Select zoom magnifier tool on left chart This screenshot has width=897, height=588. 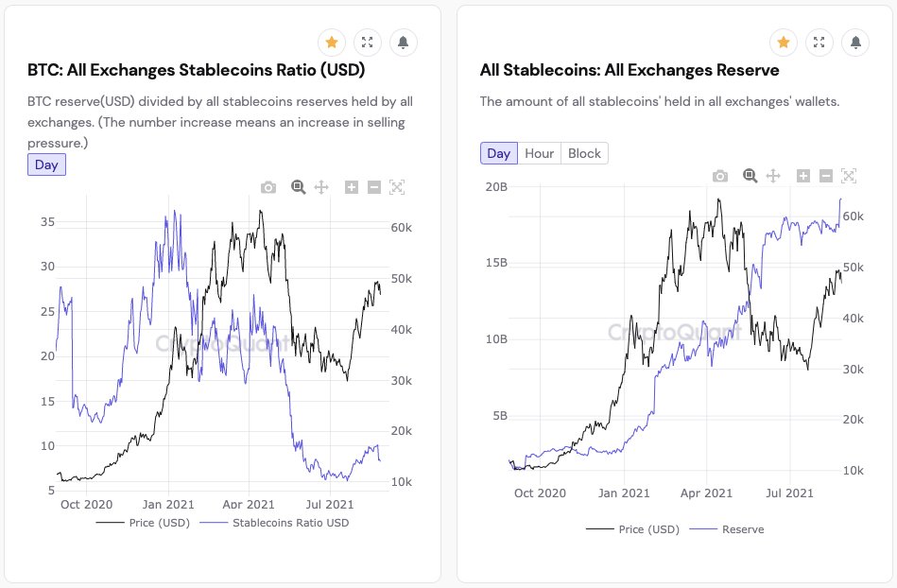tap(298, 187)
